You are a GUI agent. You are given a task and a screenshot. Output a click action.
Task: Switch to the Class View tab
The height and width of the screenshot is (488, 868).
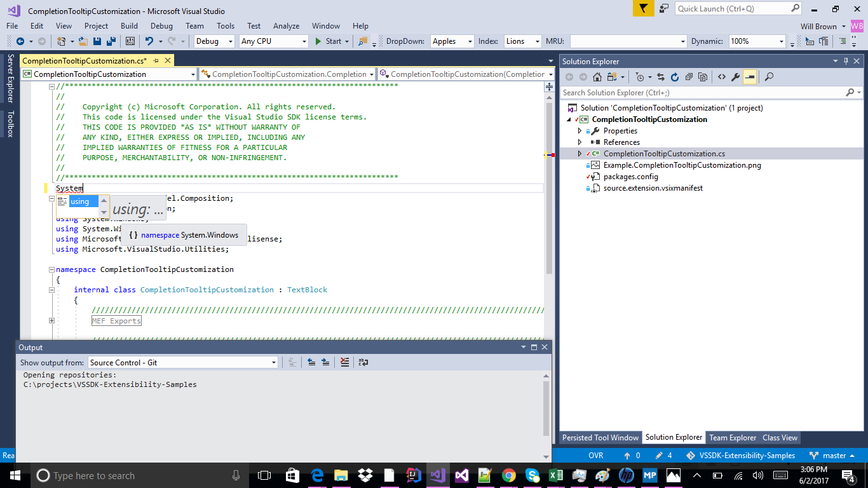tap(780, 437)
